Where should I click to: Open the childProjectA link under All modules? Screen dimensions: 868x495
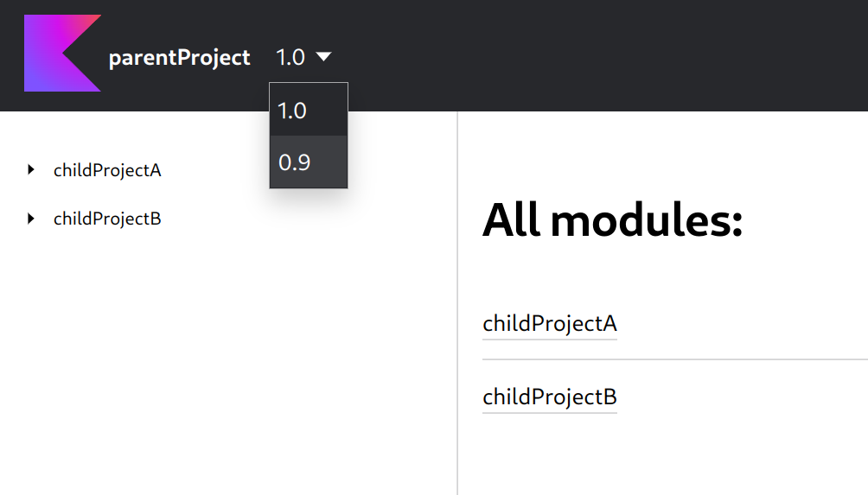tap(550, 324)
